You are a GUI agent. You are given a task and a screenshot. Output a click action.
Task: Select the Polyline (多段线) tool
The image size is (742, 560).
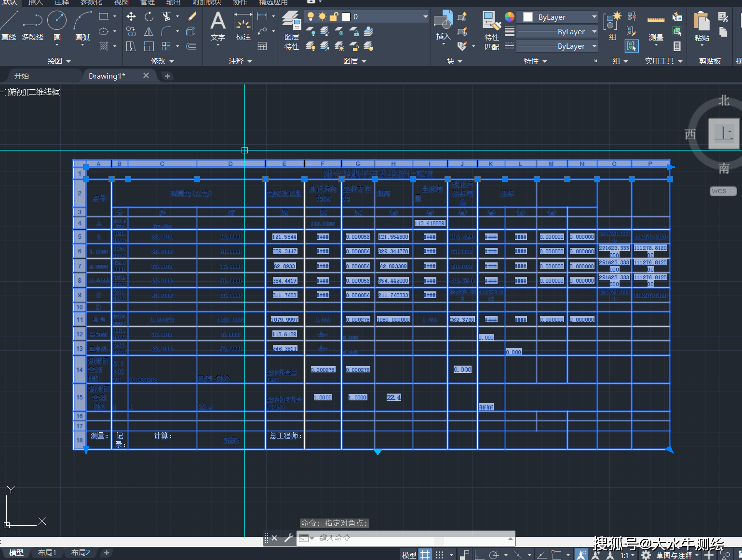(x=32, y=26)
